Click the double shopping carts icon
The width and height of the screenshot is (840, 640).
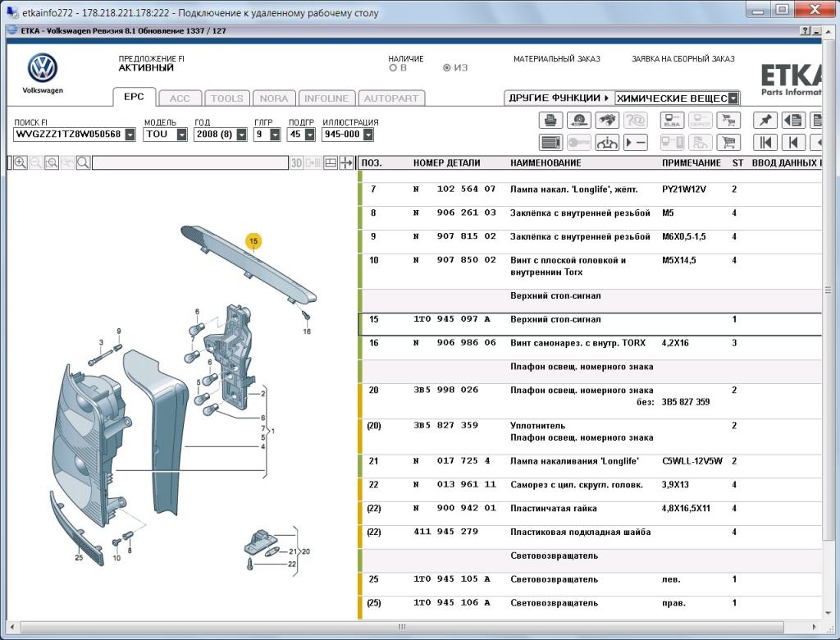tap(728, 120)
